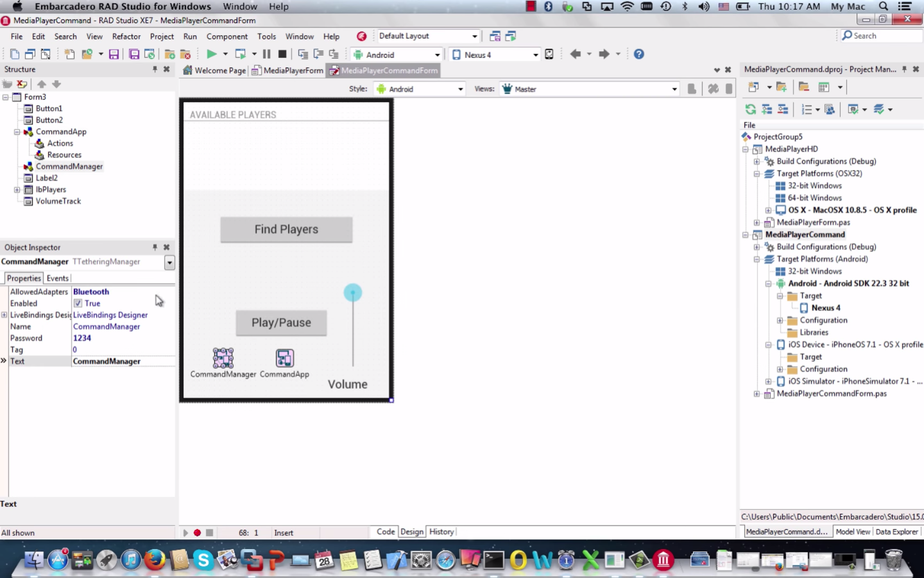The height and width of the screenshot is (578, 924).
Task: Click the Find Players button on the form
Action: [x=286, y=229]
